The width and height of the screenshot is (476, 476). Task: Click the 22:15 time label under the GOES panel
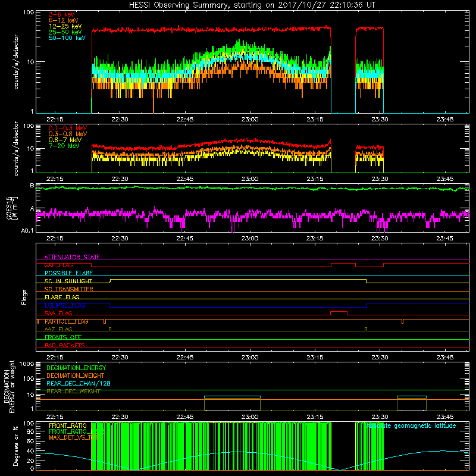coord(55,239)
